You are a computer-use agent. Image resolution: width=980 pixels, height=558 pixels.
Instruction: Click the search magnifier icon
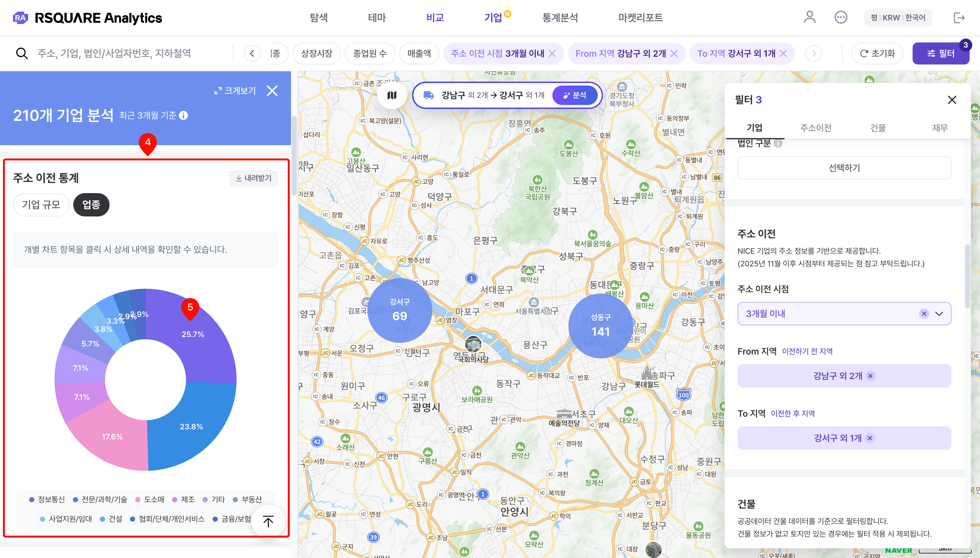click(22, 53)
